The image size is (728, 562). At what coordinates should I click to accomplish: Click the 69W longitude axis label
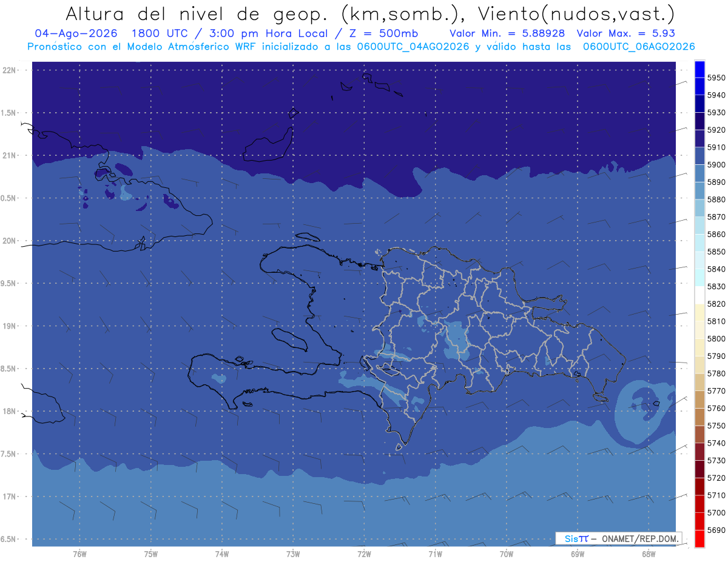[578, 554]
